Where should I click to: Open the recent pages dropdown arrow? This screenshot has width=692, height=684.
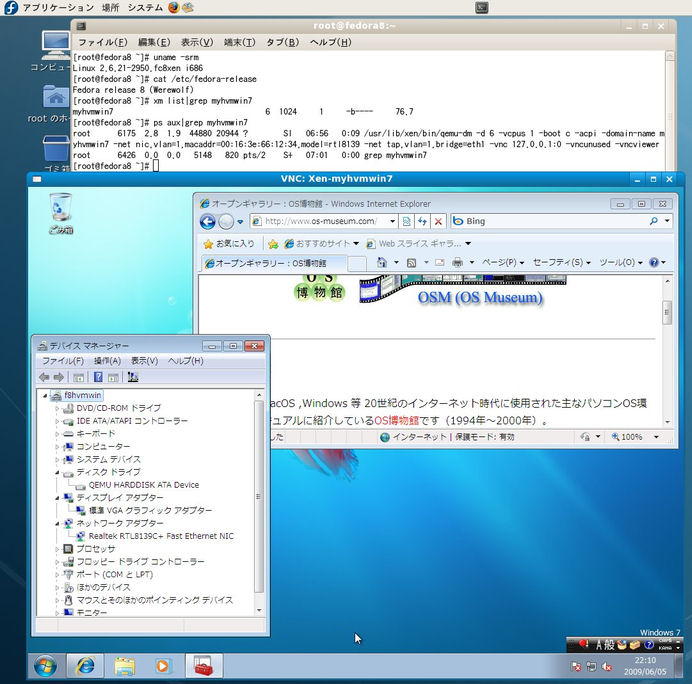(x=240, y=222)
